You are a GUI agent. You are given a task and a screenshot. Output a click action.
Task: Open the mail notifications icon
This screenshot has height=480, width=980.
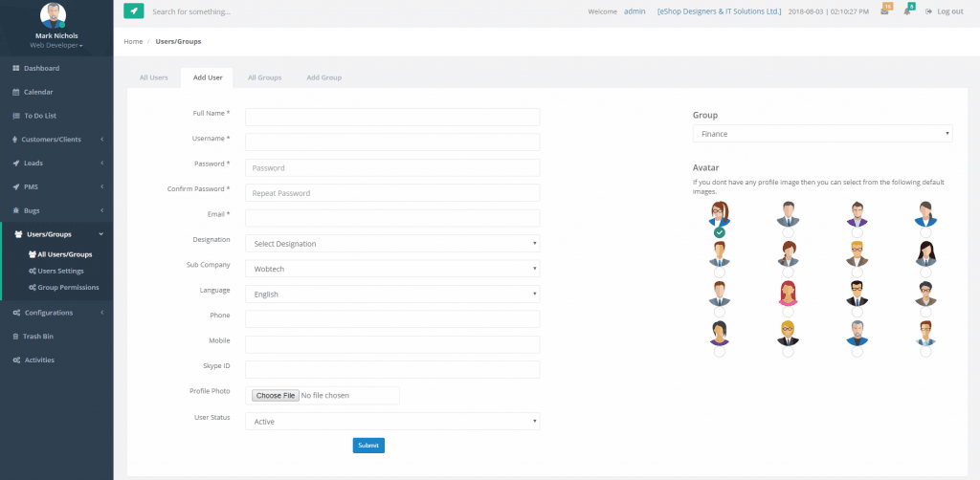pos(886,11)
